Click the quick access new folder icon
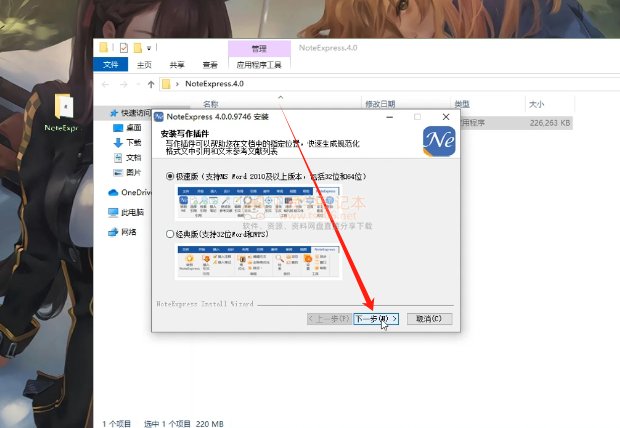This screenshot has height=428, width=620. [137, 48]
